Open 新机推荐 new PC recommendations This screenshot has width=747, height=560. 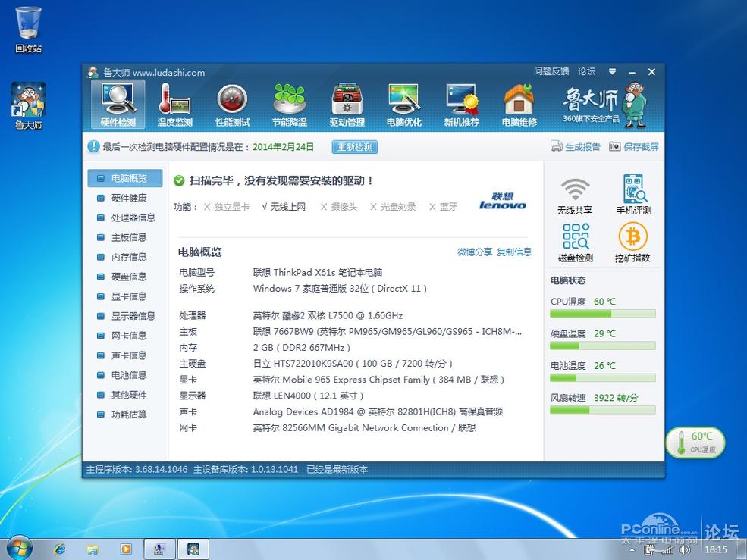click(x=462, y=105)
